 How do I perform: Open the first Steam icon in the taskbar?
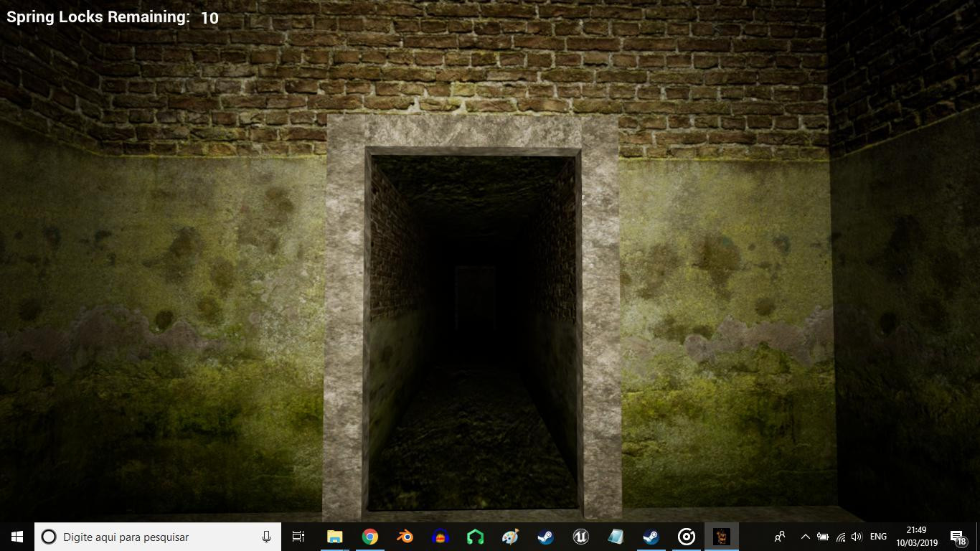click(x=545, y=537)
